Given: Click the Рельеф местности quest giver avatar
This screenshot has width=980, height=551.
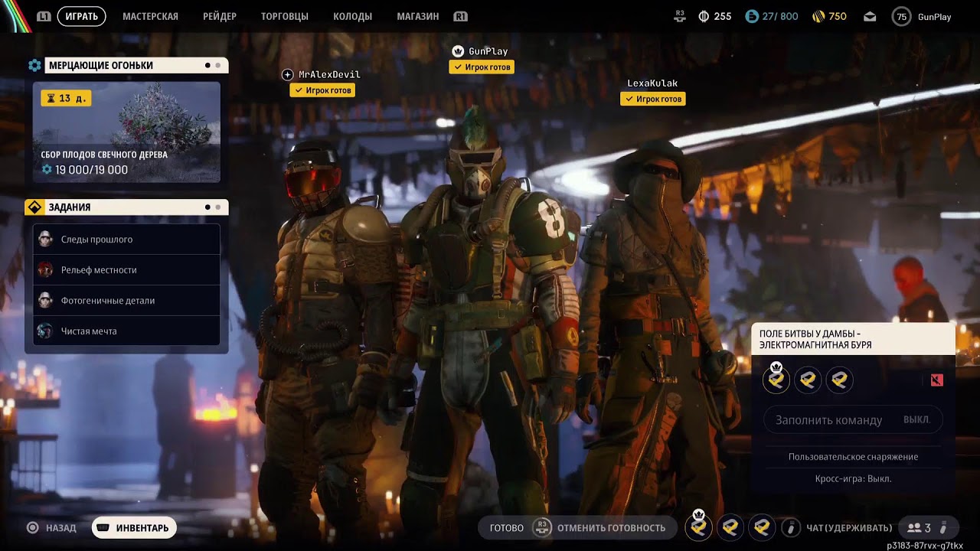Looking at the screenshot, I should (x=45, y=270).
